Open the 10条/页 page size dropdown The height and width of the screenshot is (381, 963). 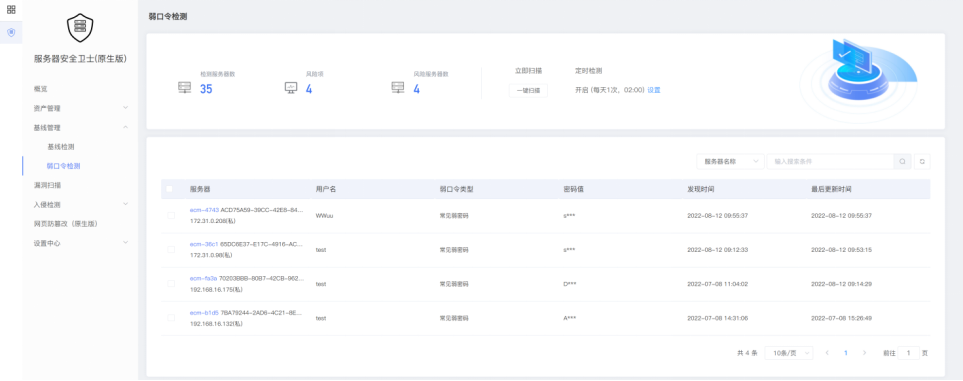pyautogui.click(x=789, y=353)
